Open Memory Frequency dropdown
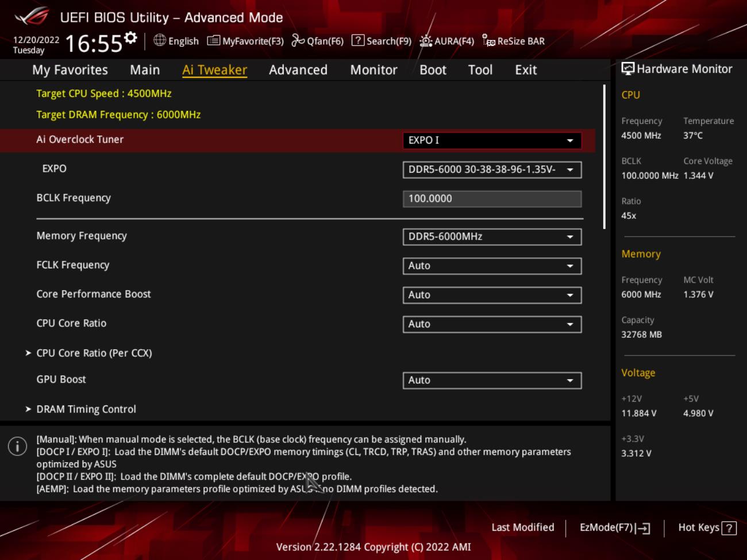Screen dimensions: 747x560 click(492, 237)
